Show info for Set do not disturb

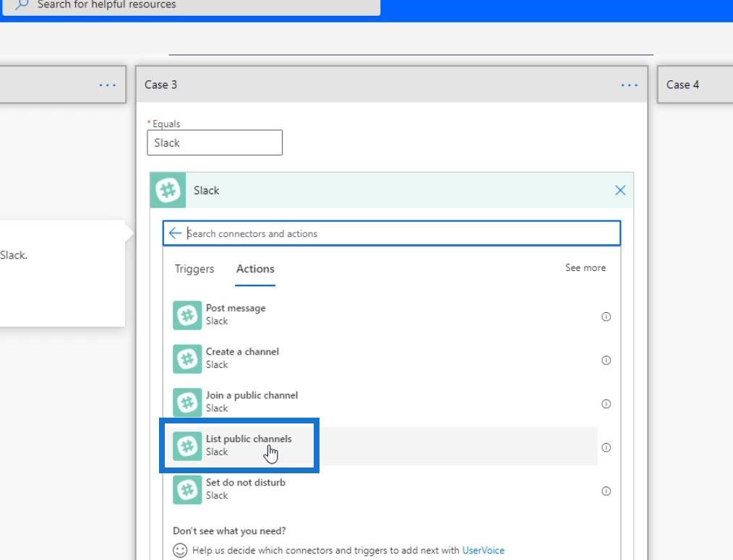pos(606,491)
